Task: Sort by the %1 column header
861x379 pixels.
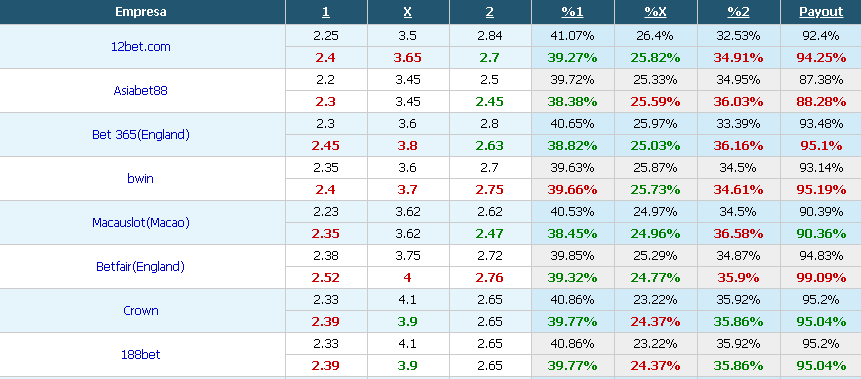Action: [x=572, y=12]
